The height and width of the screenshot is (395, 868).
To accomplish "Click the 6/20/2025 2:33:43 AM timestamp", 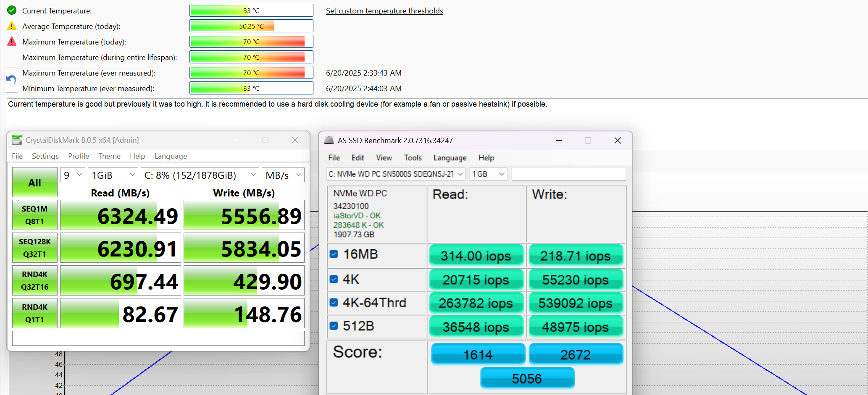I will pos(364,73).
